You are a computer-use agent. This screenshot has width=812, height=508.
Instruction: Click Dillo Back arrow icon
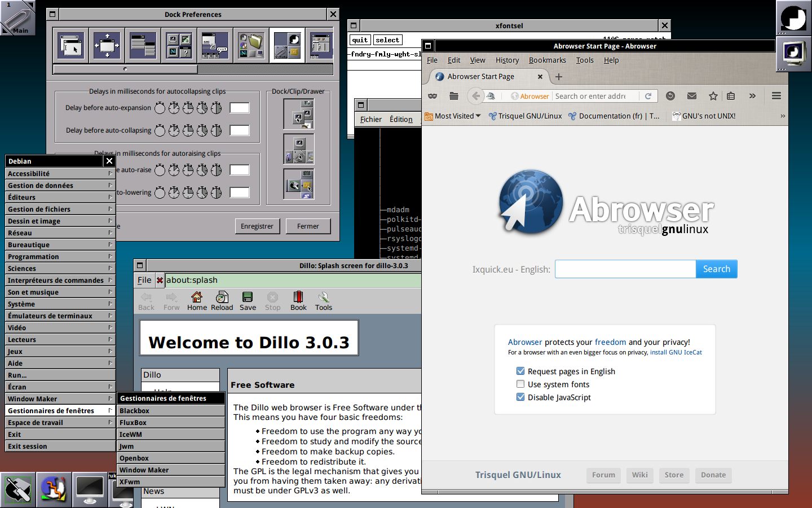(146, 301)
